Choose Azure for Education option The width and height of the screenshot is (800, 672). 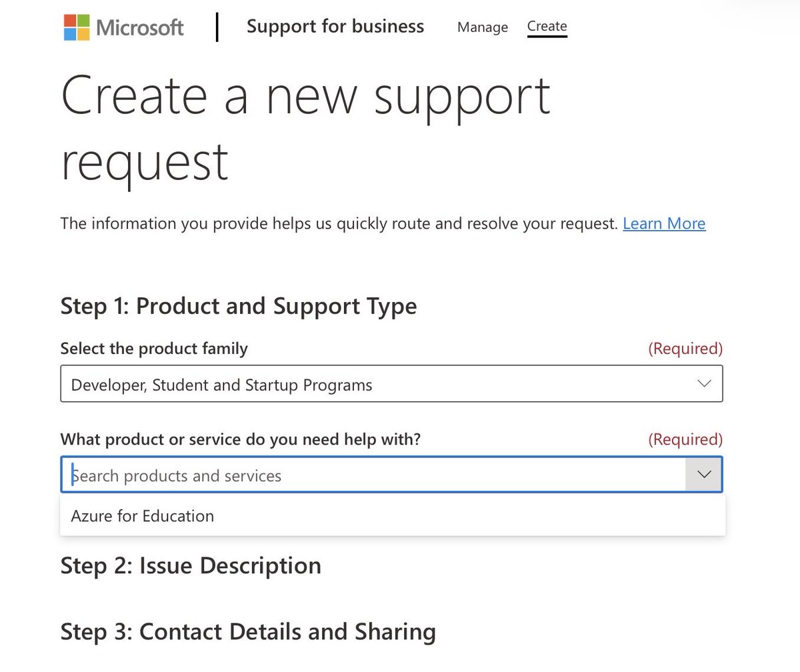(x=393, y=516)
